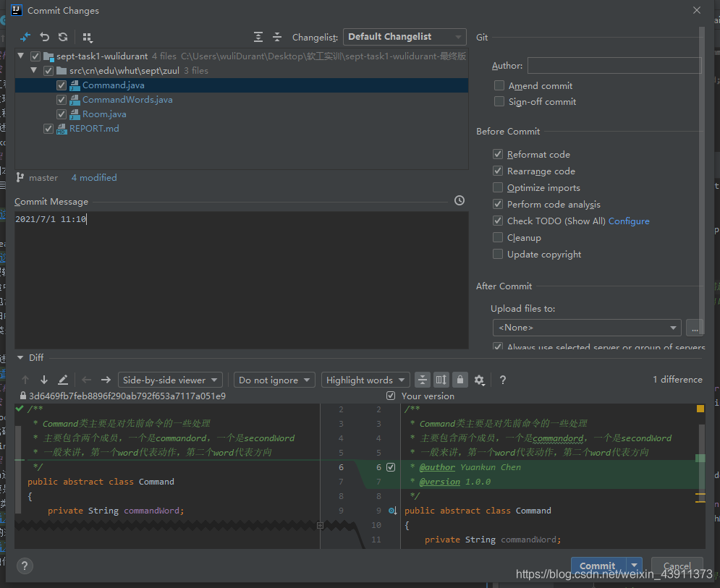The height and width of the screenshot is (588, 720).
Task: Collapse the Diff section triangle
Action: coord(20,357)
